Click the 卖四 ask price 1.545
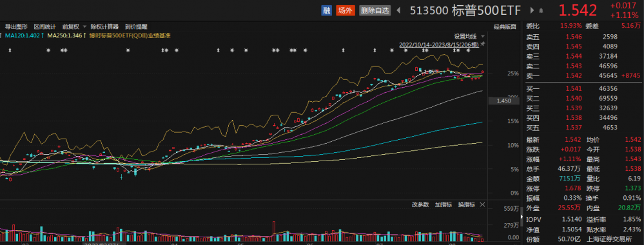This screenshot has height=245, width=644. [573, 46]
